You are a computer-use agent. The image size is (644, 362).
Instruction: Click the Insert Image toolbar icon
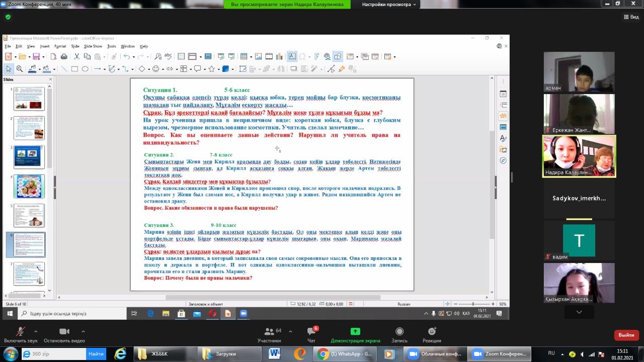(x=258, y=57)
